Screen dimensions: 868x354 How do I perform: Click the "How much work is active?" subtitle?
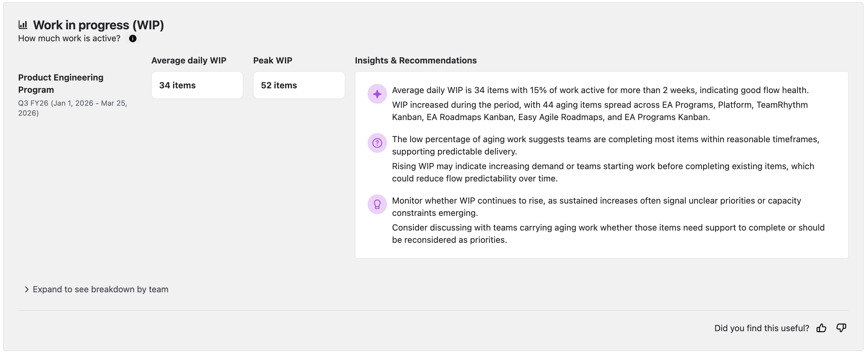[69, 39]
